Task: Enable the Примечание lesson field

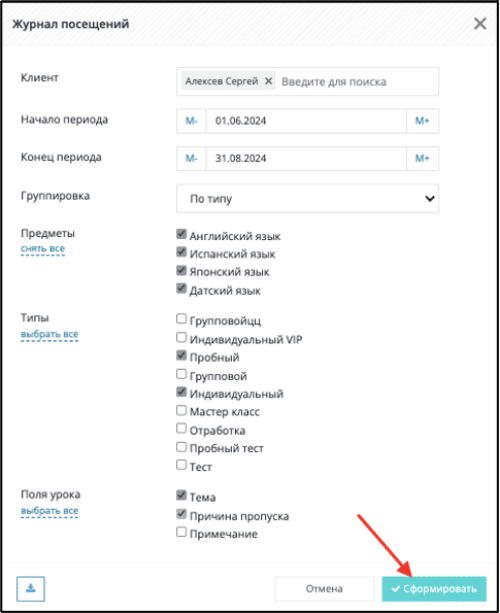Action: tap(181, 532)
